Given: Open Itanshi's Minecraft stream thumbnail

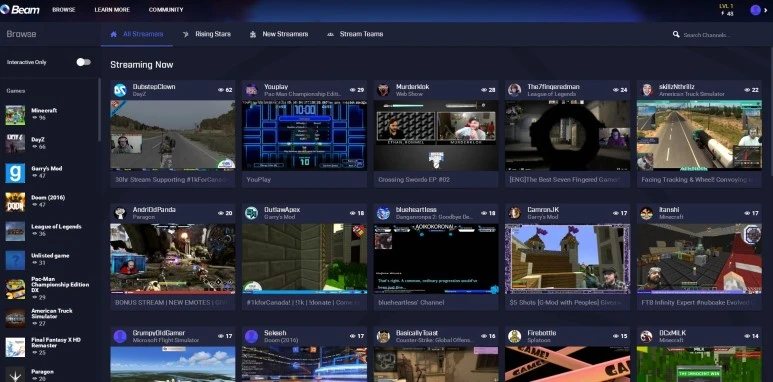Looking at the screenshot, I should [699, 259].
